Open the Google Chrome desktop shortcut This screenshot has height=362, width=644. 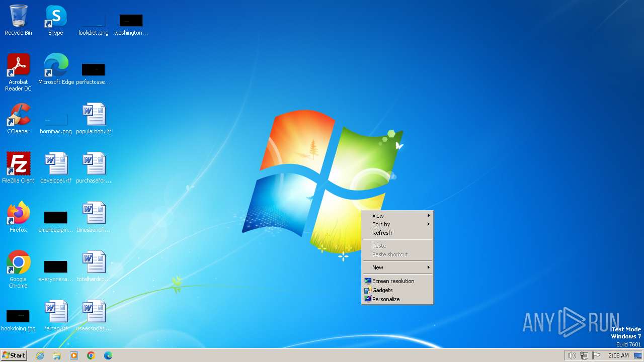tap(18, 269)
